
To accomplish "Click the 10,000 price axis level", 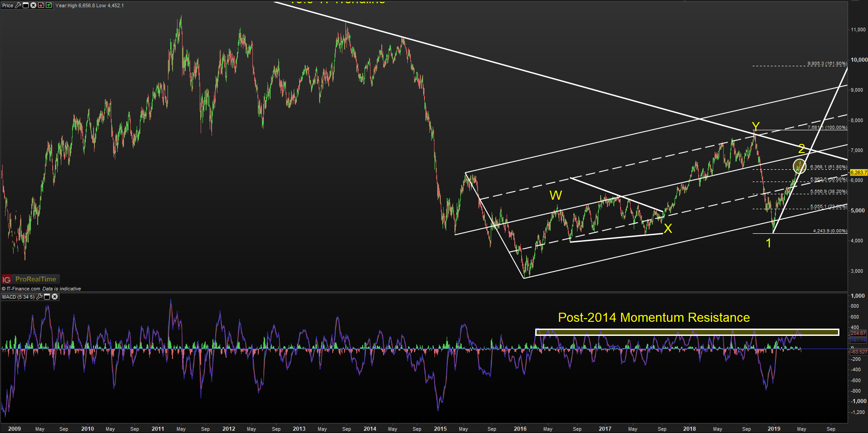I will [859, 59].
